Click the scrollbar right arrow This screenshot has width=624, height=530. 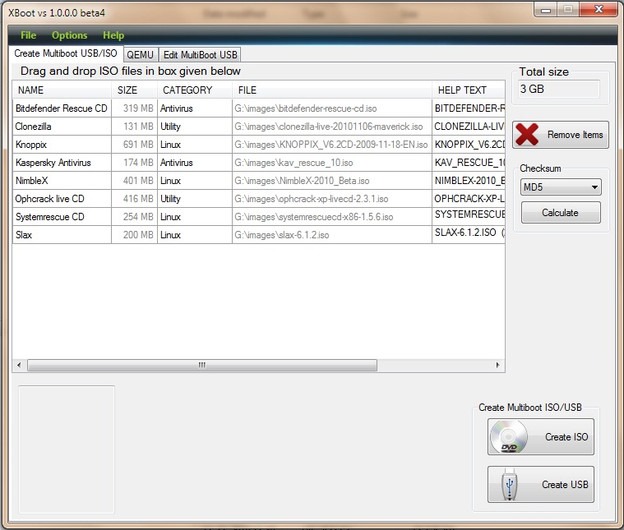coord(497,365)
